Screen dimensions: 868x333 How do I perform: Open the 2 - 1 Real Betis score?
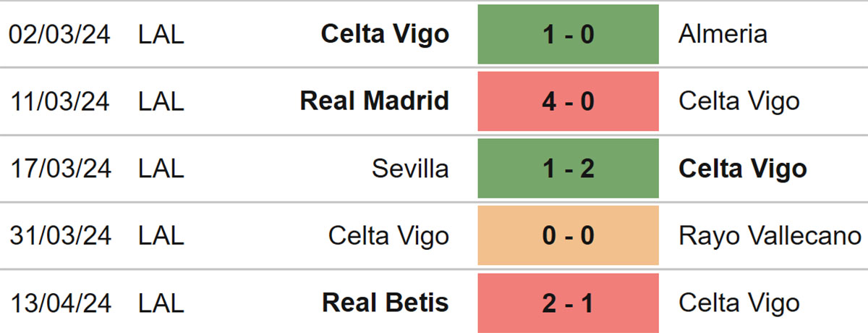568,303
